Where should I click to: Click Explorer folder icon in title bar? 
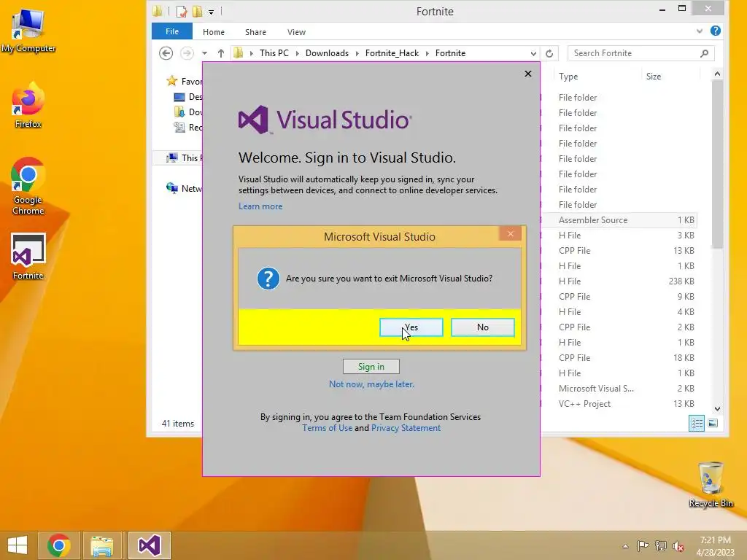click(x=158, y=10)
